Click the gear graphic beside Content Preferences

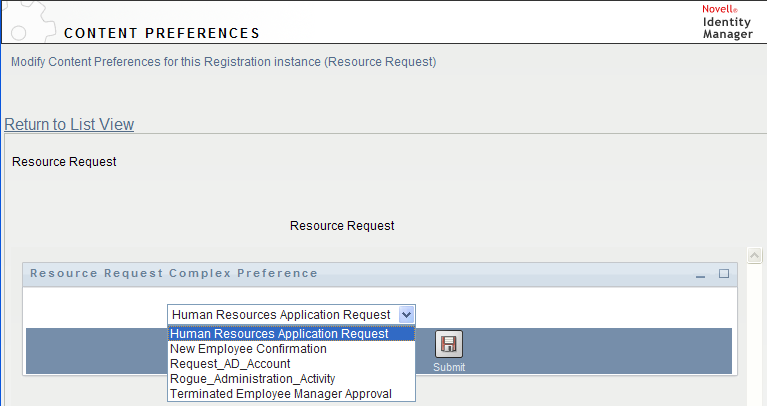[x=29, y=22]
